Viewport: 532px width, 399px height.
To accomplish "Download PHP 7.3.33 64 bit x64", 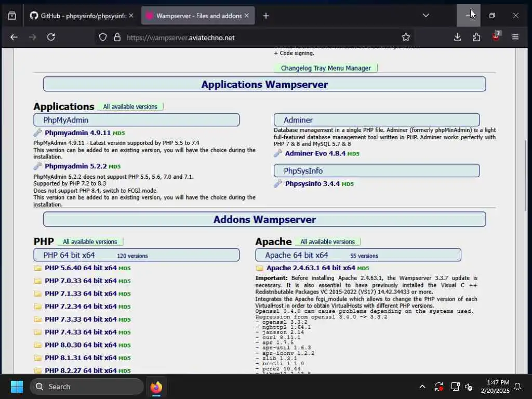I will click(81, 320).
